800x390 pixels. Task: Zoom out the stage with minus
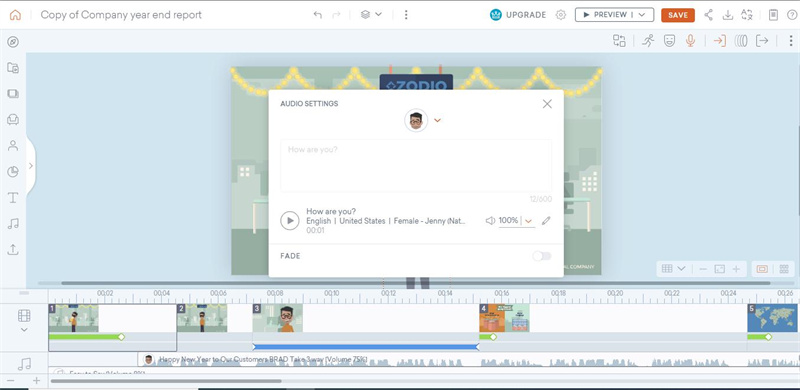(703, 269)
